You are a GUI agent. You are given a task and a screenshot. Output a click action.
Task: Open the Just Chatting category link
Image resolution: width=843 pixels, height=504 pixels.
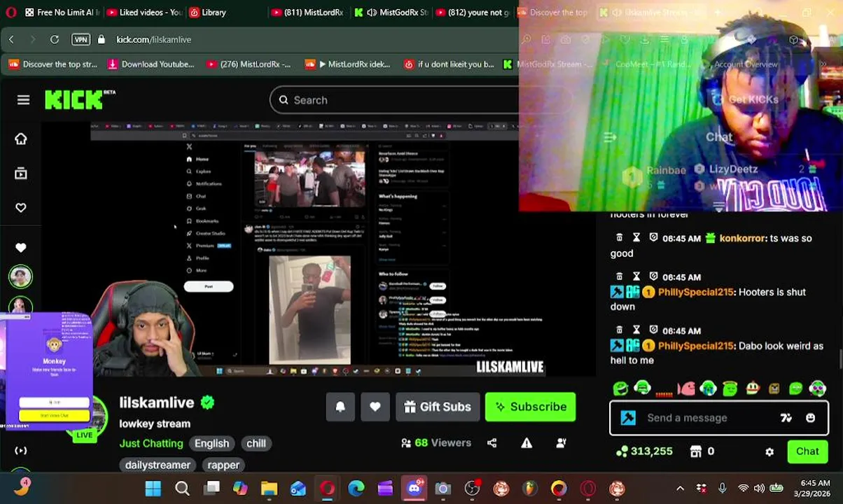[151, 443]
